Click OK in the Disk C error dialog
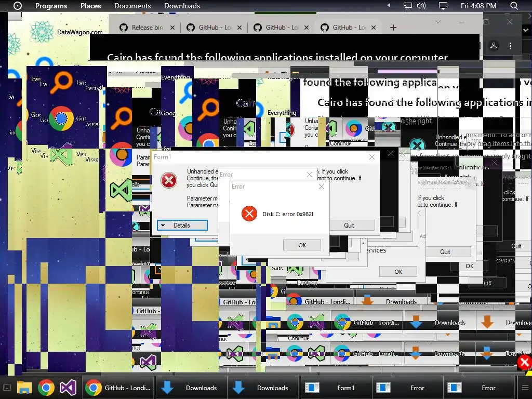 click(302, 245)
